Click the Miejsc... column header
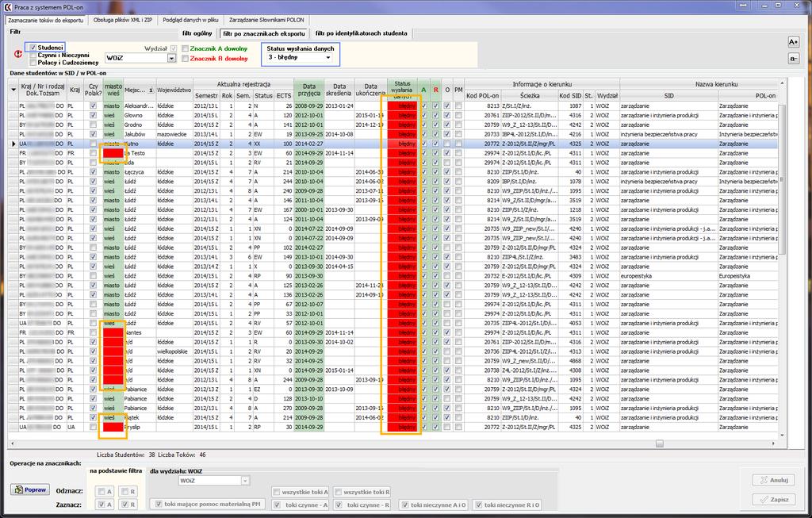The height and width of the screenshot is (518, 812). click(x=140, y=90)
